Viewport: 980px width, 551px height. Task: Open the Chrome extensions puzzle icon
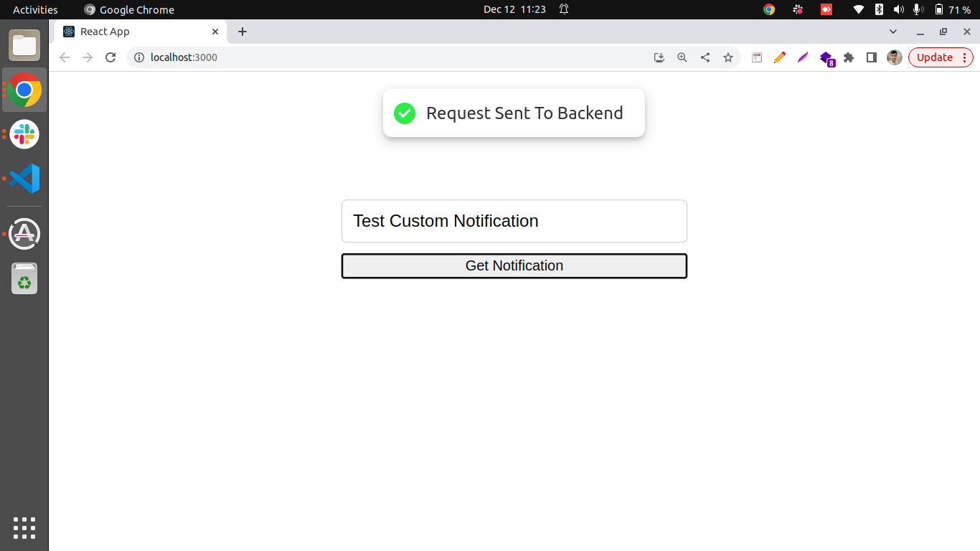click(x=849, y=57)
